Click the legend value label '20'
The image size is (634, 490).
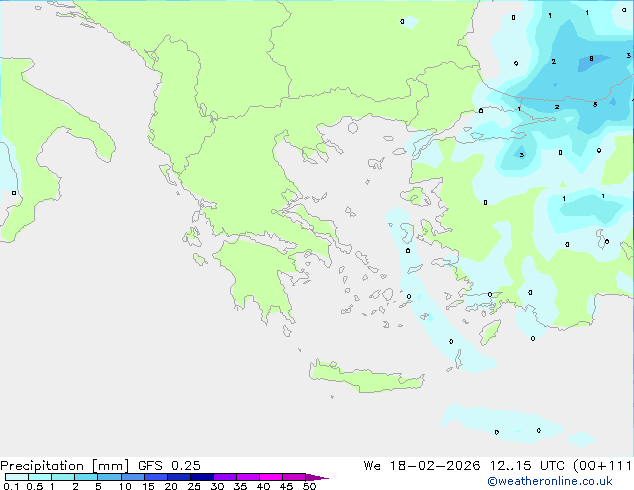pyautogui.click(x=171, y=486)
